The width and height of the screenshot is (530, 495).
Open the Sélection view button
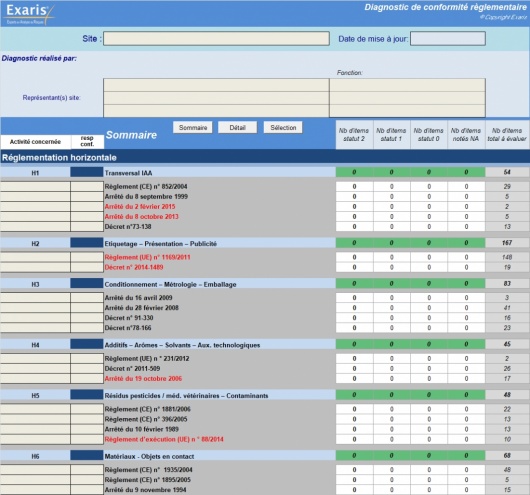pyautogui.click(x=283, y=127)
